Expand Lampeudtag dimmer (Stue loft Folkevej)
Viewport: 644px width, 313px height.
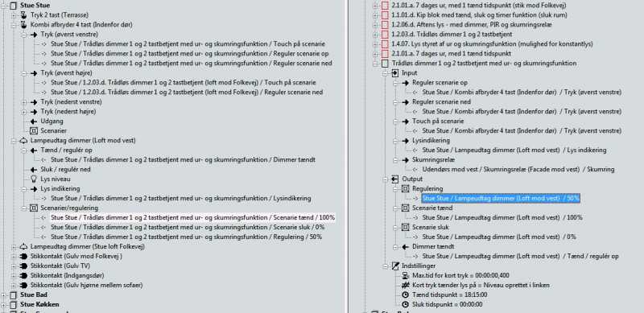(x=14, y=247)
